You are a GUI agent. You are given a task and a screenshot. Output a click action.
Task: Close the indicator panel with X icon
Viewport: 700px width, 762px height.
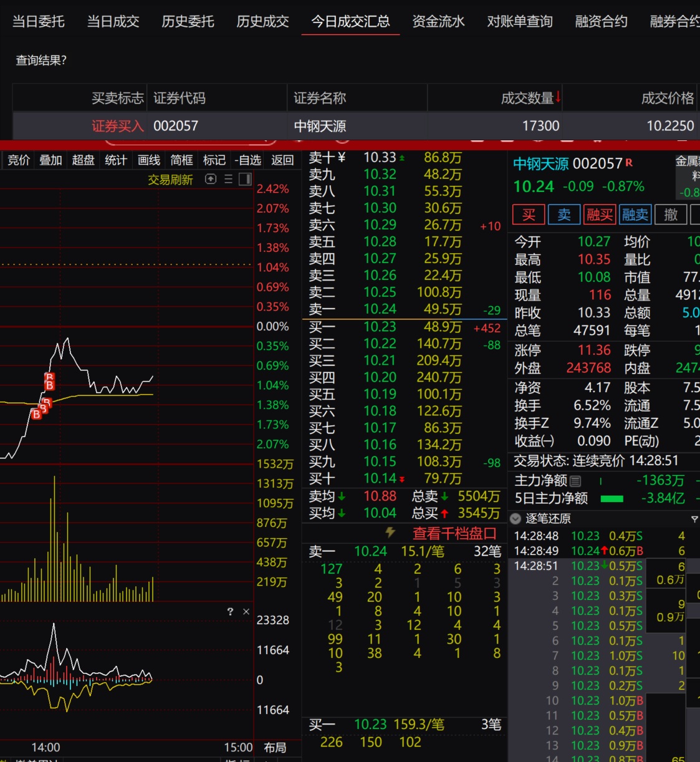point(246,611)
